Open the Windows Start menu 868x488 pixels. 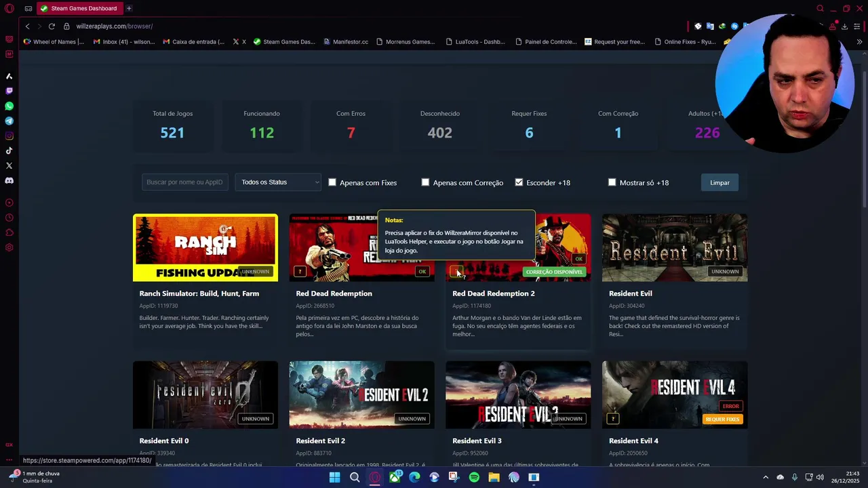(x=334, y=477)
